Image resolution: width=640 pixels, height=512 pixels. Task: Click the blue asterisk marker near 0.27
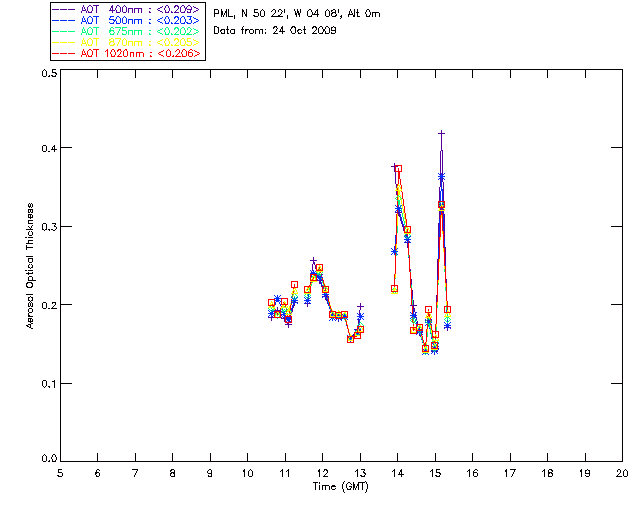coord(394,252)
